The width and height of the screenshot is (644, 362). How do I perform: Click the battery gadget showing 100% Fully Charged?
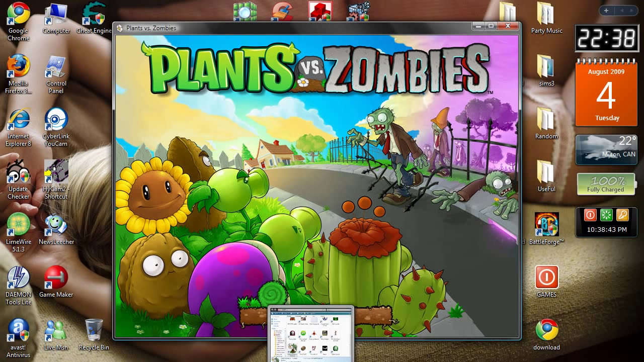[x=606, y=184]
